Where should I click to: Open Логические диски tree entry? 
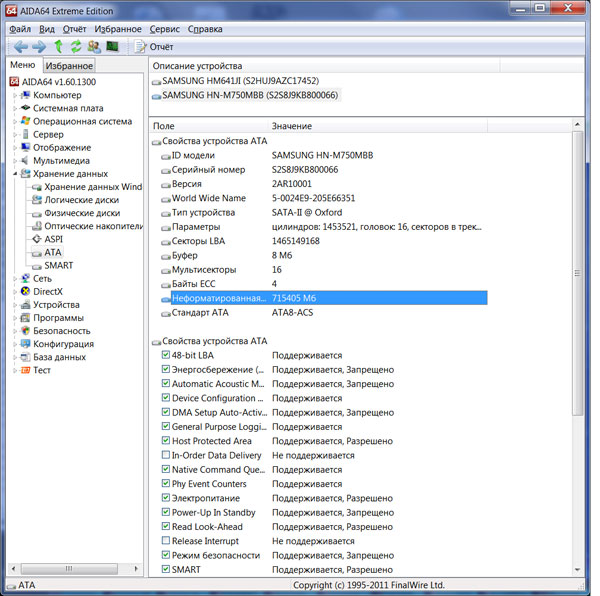click(82, 200)
